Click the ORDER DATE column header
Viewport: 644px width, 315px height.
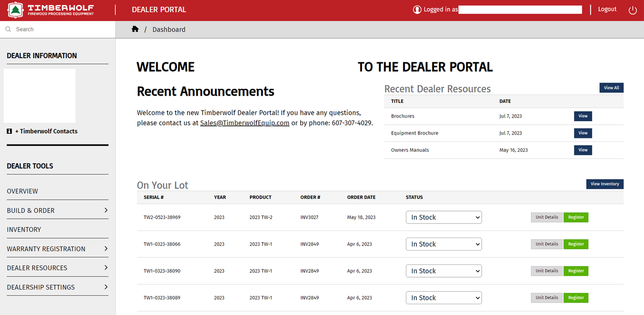click(x=361, y=197)
